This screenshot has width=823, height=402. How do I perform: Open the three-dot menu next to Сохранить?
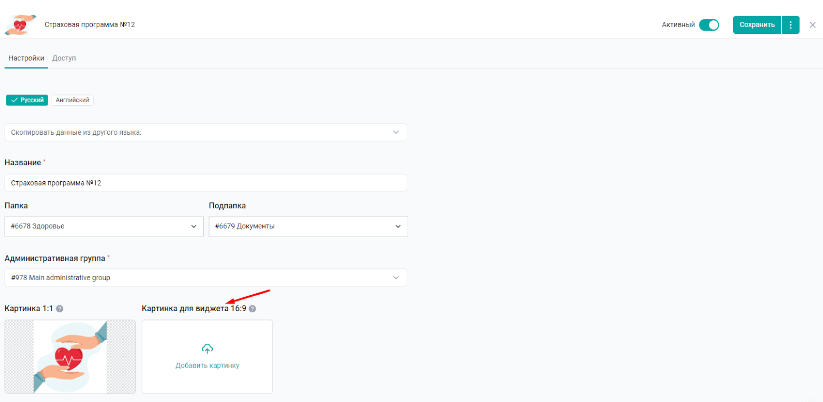[791, 25]
